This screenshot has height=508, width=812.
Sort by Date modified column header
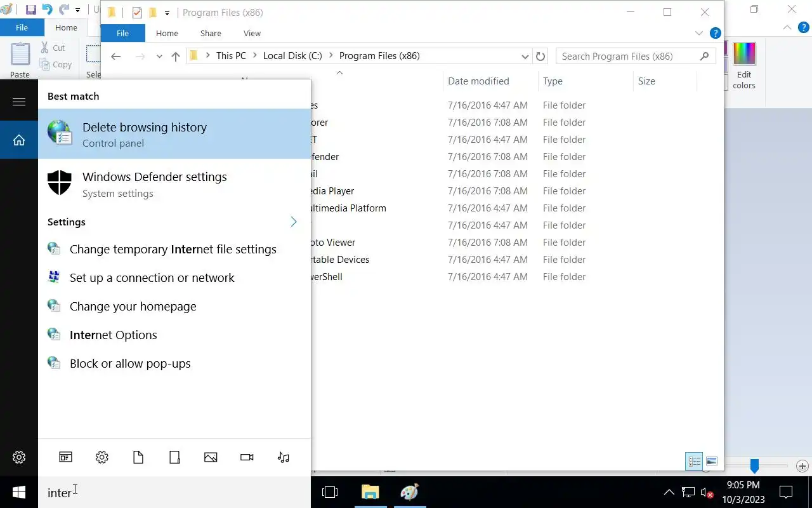point(490,81)
